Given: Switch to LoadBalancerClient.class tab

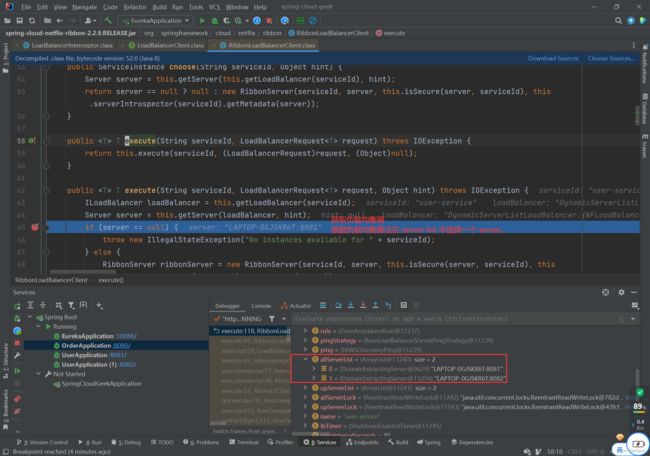Looking at the screenshot, I should 167,45.
